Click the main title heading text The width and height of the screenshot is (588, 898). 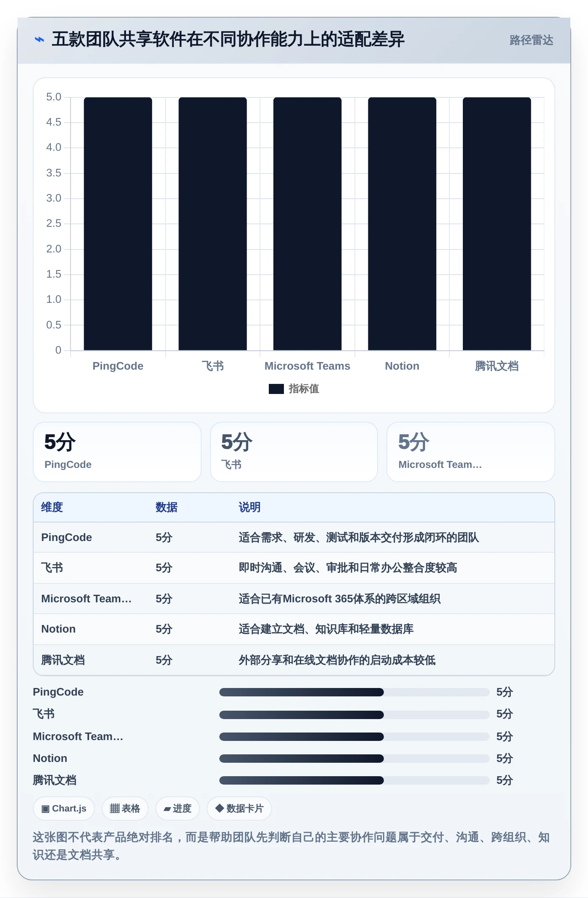228,39
